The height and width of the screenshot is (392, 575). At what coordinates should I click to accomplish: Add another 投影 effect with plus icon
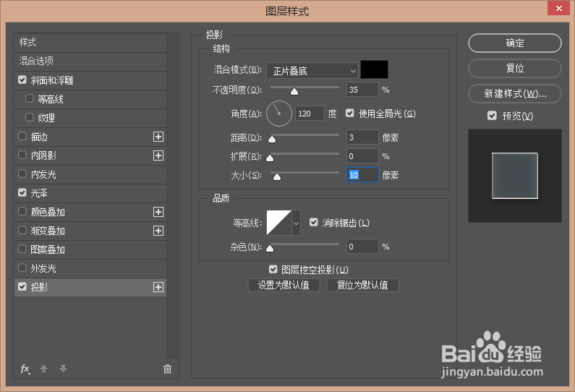click(x=158, y=287)
